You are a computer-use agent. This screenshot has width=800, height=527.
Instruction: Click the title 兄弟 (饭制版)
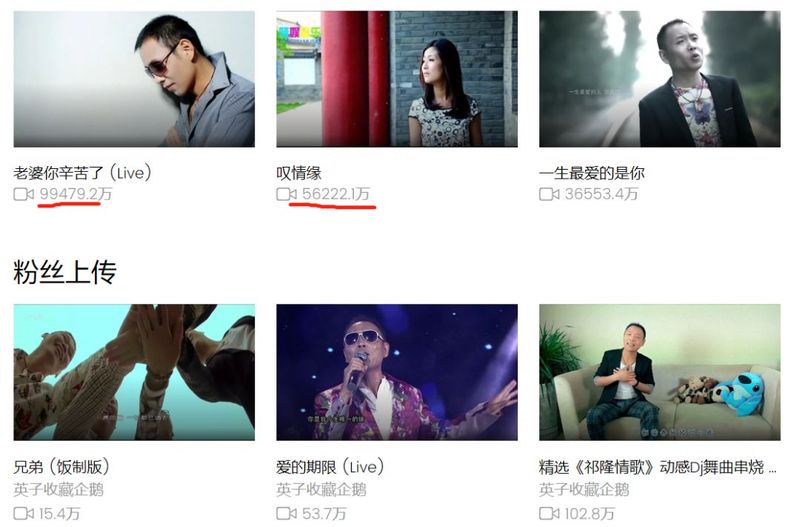(62, 467)
